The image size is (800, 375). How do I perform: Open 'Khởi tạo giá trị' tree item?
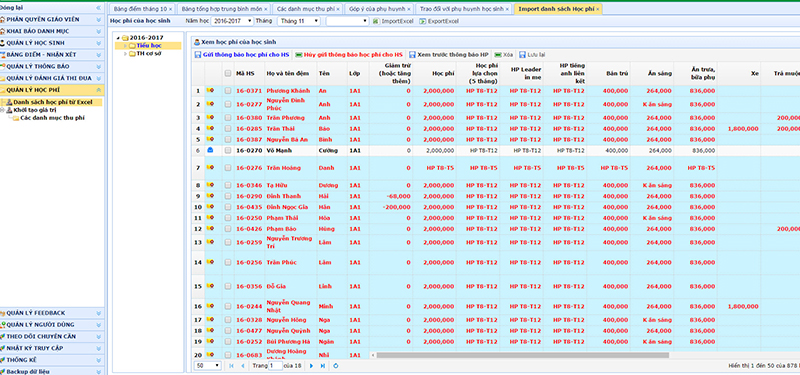pyautogui.click(x=35, y=110)
